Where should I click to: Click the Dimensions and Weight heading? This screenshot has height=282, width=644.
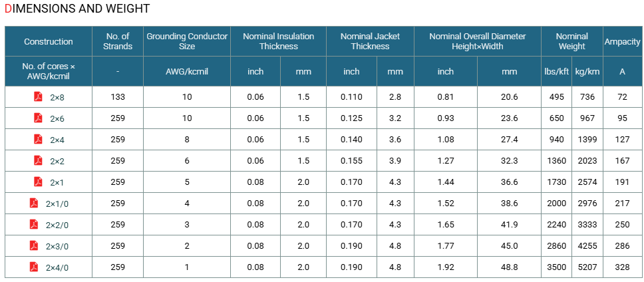coord(77,9)
